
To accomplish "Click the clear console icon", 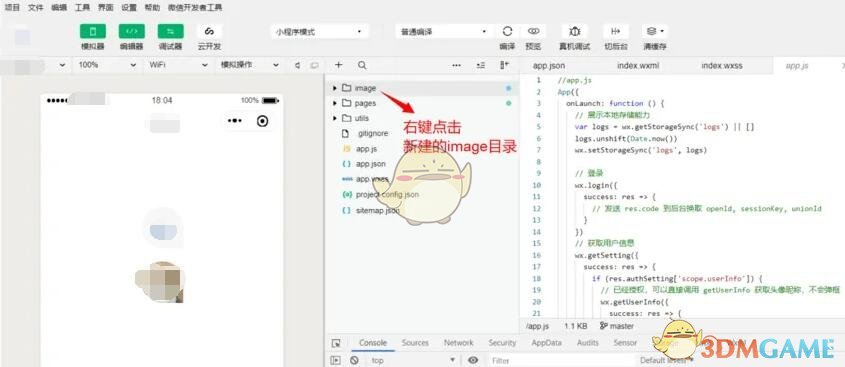I will coord(354,360).
